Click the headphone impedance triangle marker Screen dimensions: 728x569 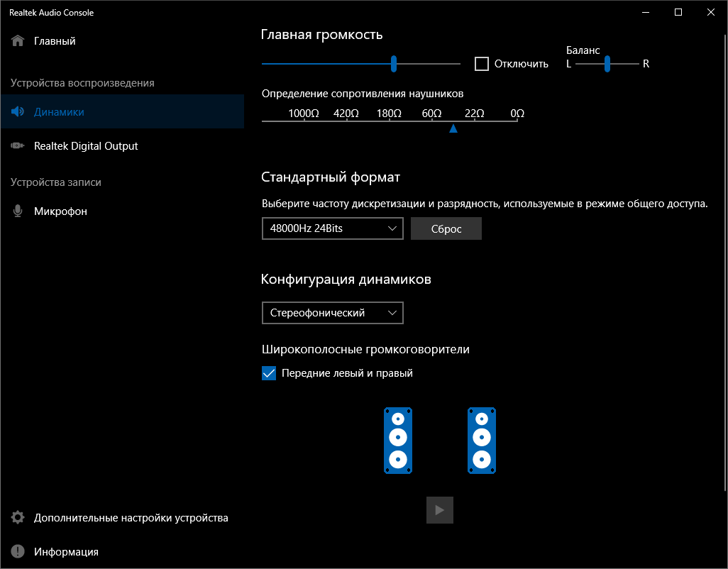[453, 128]
